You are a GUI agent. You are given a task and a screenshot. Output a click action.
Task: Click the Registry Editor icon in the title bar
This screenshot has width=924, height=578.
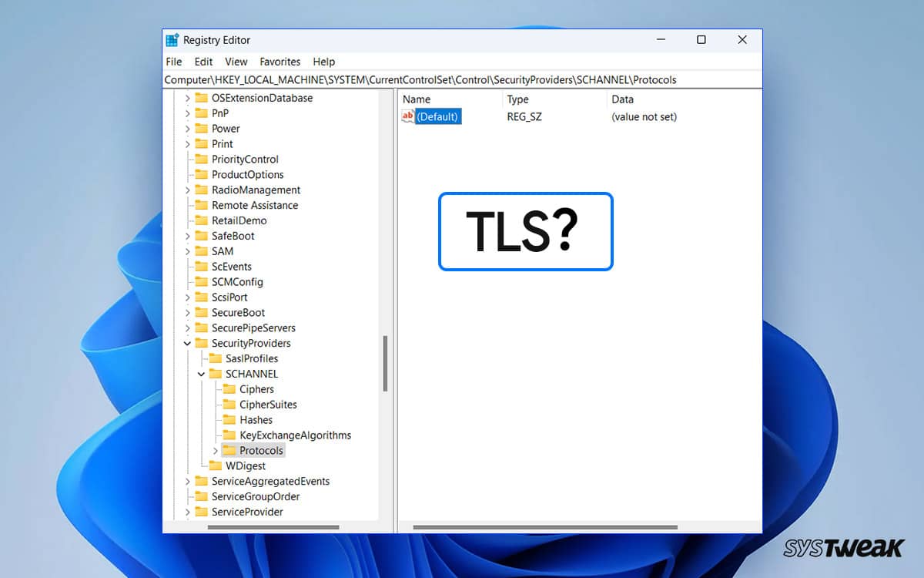pyautogui.click(x=172, y=39)
